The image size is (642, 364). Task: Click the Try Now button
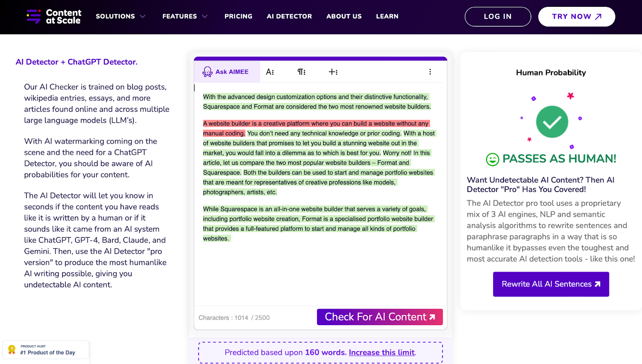(x=577, y=17)
